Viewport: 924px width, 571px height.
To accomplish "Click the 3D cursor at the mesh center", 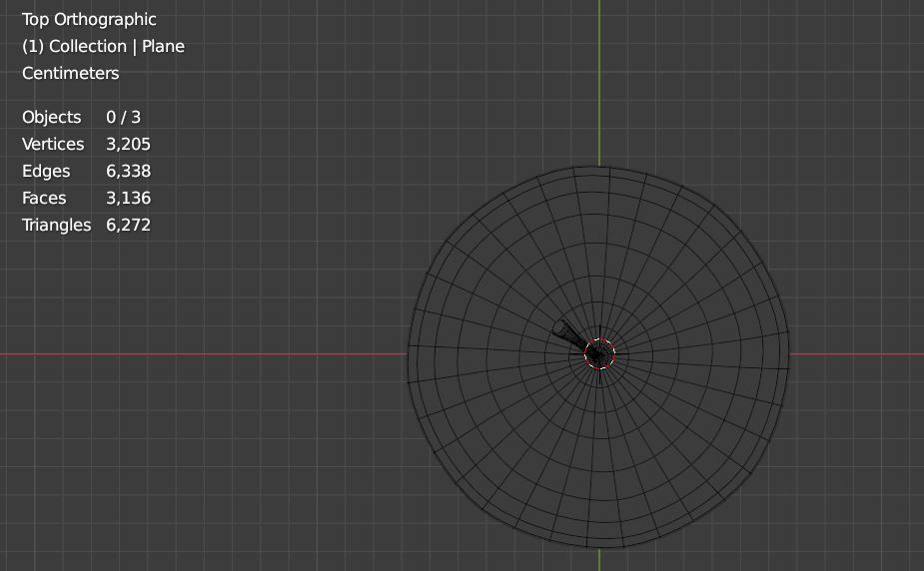I will pyautogui.click(x=600, y=354).
